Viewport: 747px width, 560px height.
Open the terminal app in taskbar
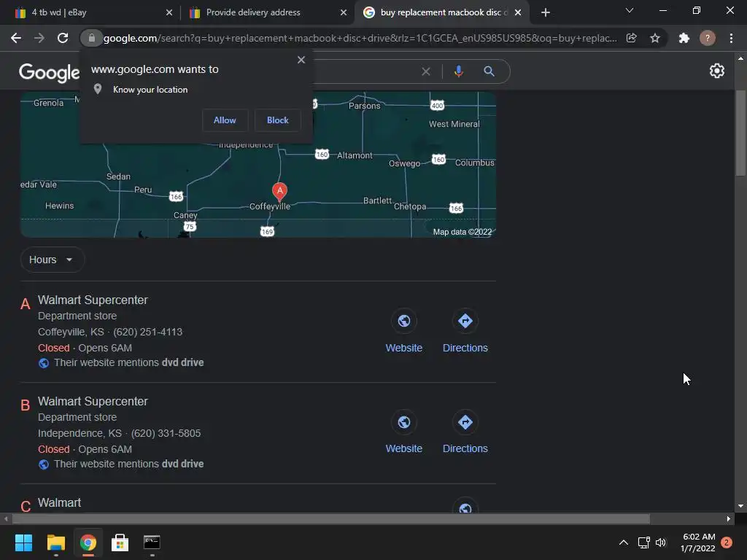point(152,542)
